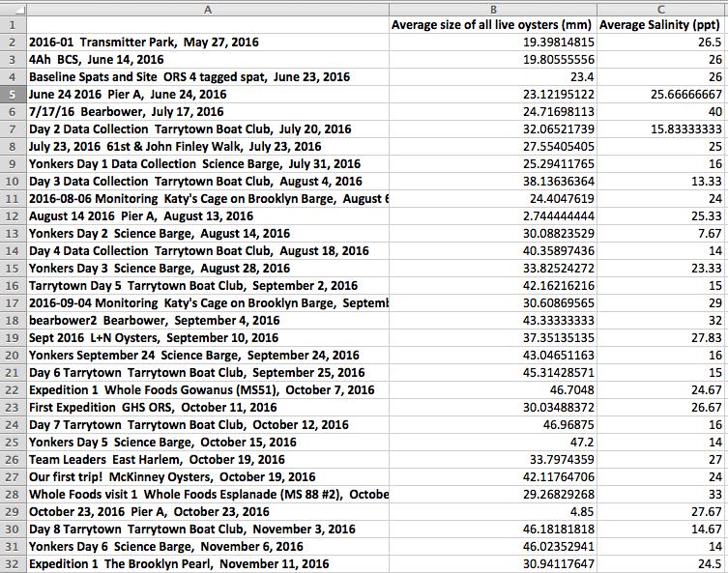Select cell 'Day 3 Data Collection Tarrytown Boat Club'

point(208,182)
